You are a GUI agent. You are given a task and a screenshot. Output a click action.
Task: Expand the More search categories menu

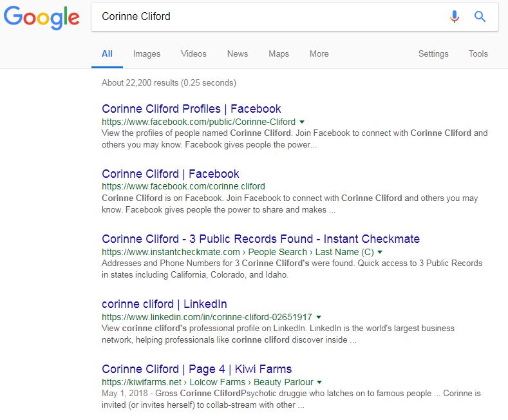(x=319, y=54)
